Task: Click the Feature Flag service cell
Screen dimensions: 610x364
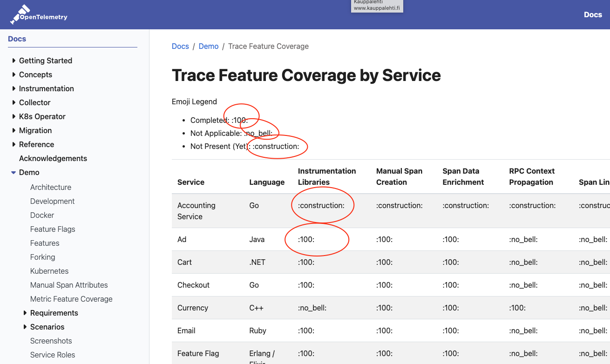Action: tap(198, 353)
